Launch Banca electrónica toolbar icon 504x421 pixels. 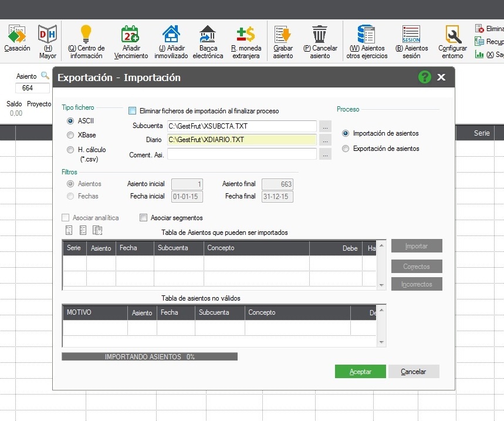207,34
